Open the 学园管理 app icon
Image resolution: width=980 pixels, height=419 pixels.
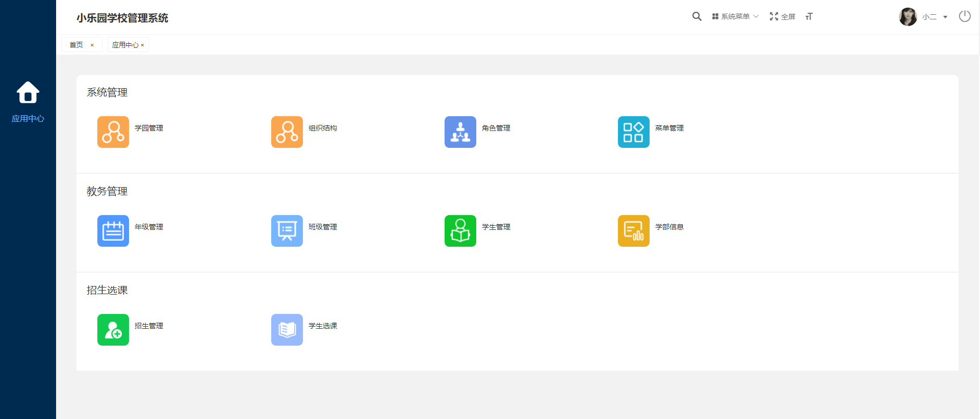[x=113, y=132]
